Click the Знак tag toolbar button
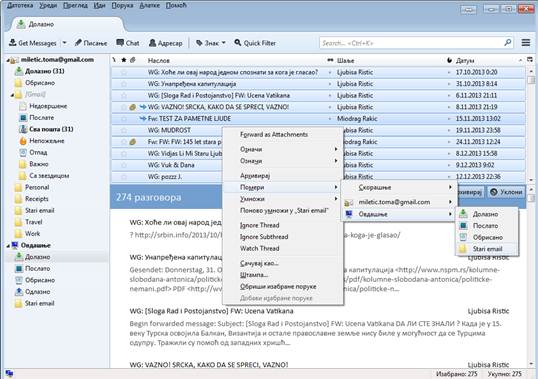 (207, 43)
